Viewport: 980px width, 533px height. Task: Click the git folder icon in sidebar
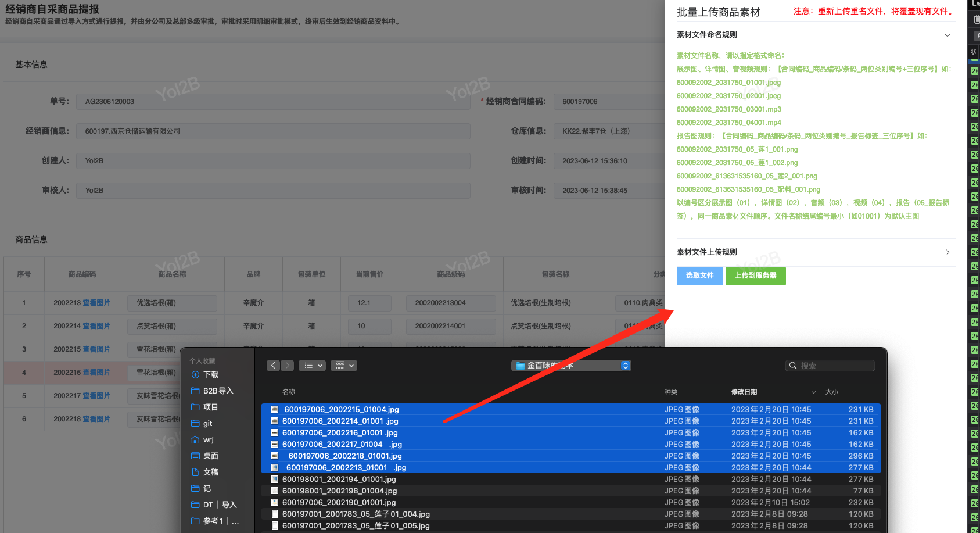pos(196,424)
